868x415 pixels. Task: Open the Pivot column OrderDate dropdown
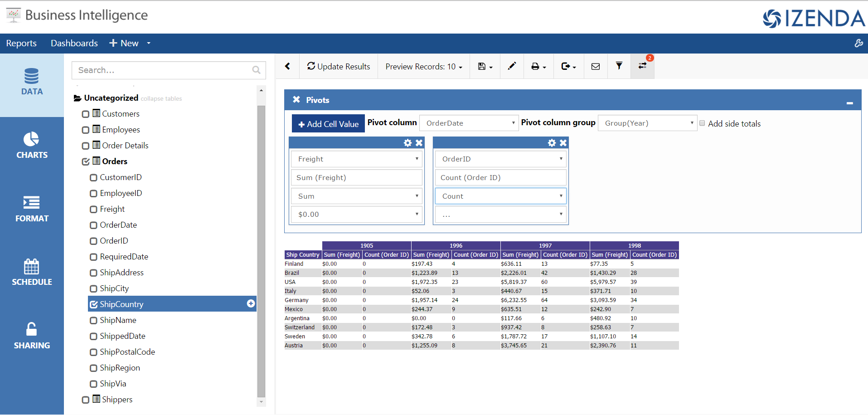469,123
